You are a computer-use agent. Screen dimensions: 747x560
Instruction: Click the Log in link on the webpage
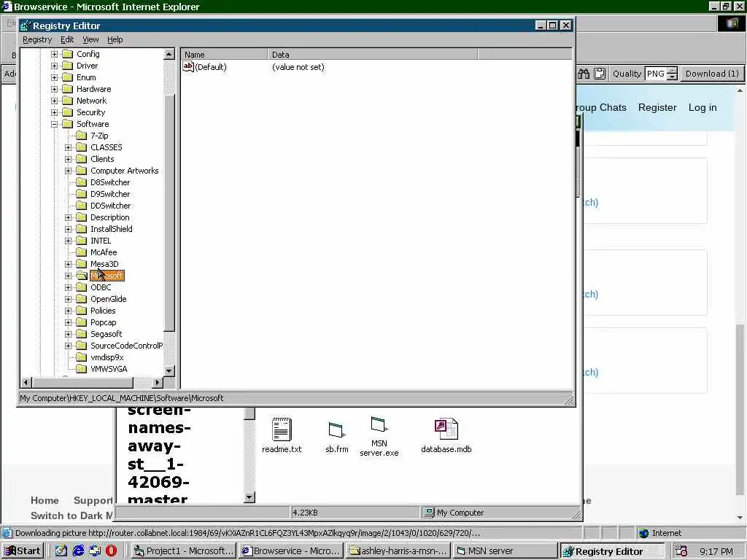pos(703,108)
